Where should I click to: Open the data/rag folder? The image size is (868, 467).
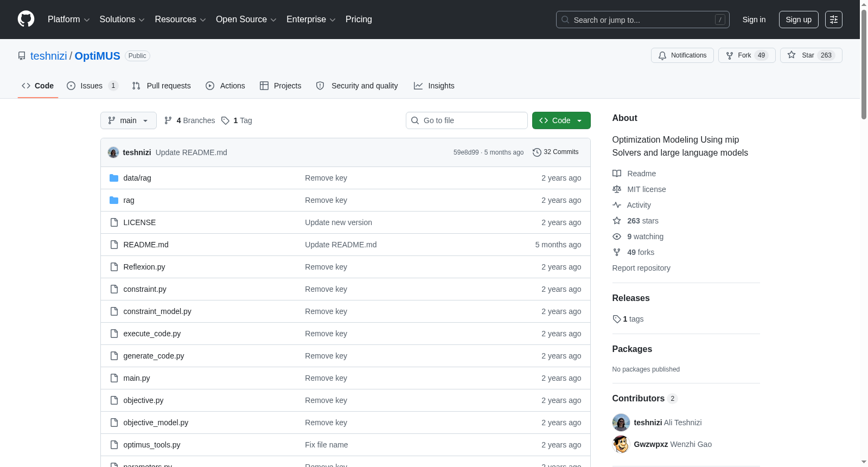[137, 178]
